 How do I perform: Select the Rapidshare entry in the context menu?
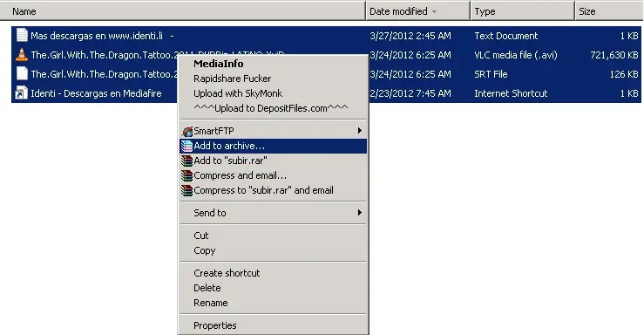(x=273, y=79)
